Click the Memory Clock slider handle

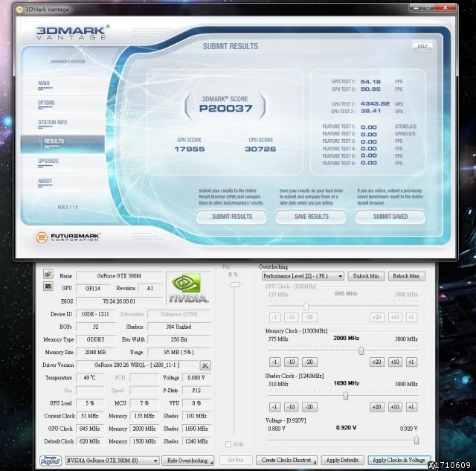click(361, 351)
